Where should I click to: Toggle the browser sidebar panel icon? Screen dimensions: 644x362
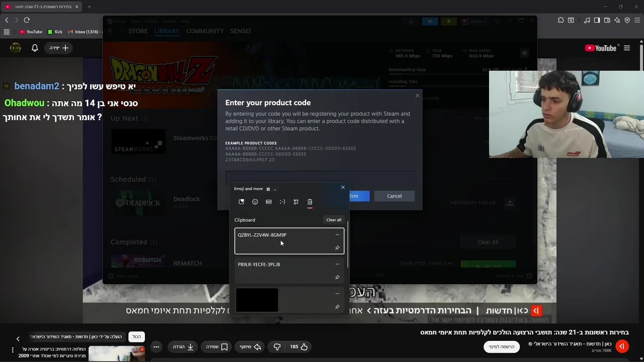click(597, 20)
